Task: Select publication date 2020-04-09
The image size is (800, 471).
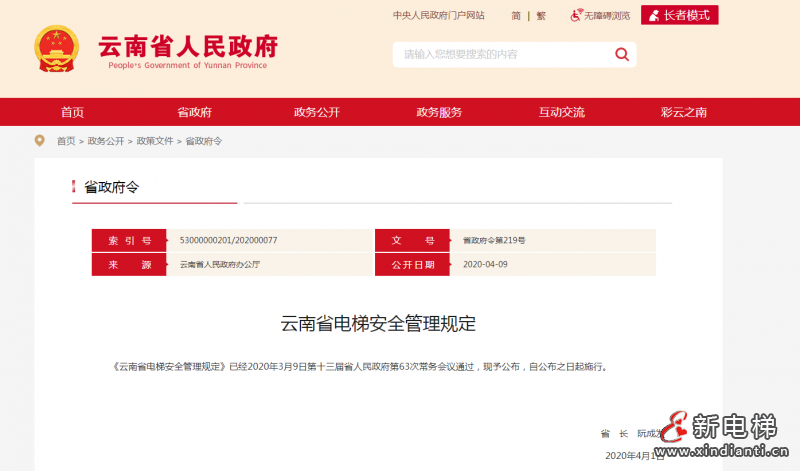Action: point(485,264)
